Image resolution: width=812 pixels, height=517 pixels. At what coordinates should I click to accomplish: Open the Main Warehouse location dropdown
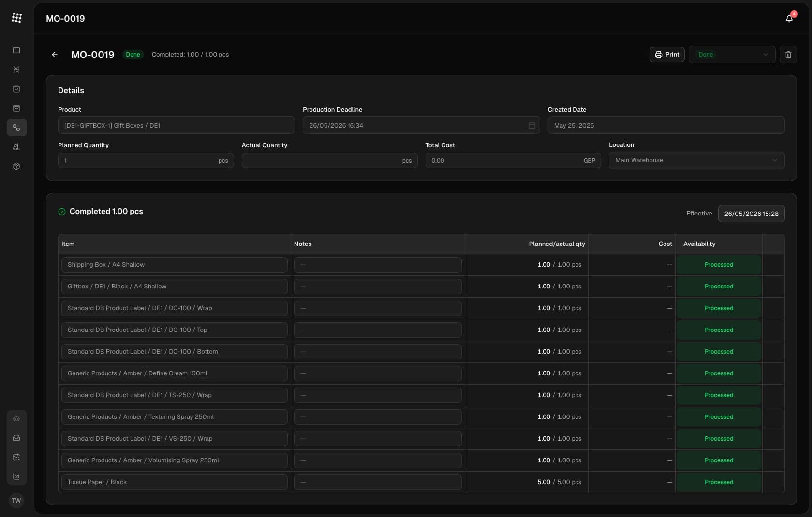click(x=696, y=160)
